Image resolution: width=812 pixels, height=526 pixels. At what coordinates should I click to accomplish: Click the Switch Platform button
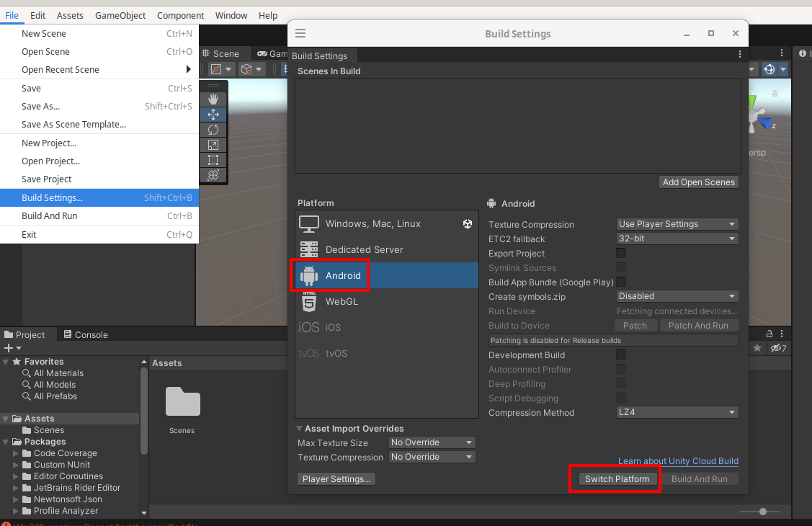617,478
